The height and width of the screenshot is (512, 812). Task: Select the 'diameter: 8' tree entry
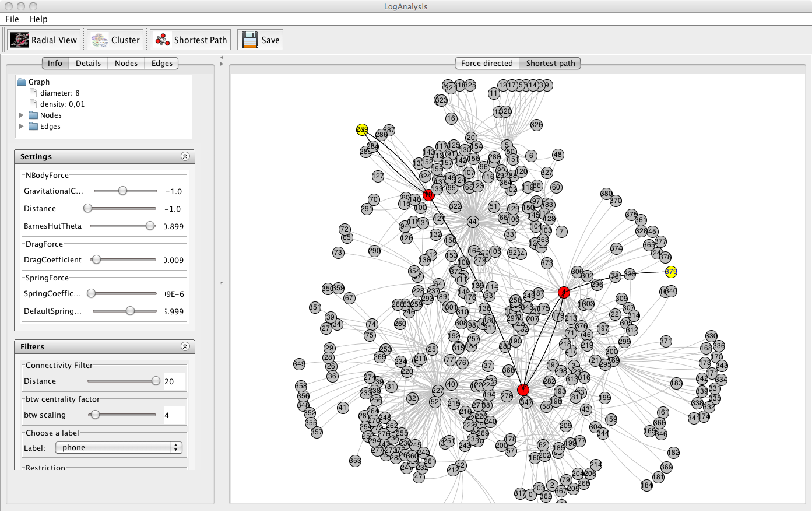(54, 93)
